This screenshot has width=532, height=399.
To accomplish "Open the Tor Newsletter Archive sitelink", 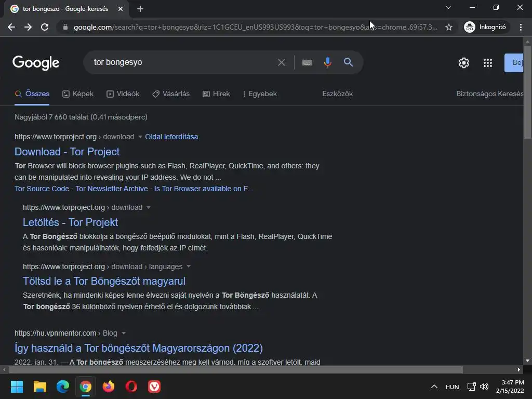I will click(112, 189).
